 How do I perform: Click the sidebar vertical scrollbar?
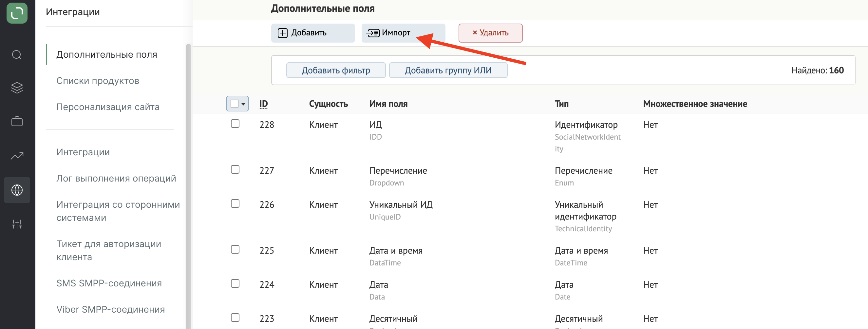coord(188,186)
